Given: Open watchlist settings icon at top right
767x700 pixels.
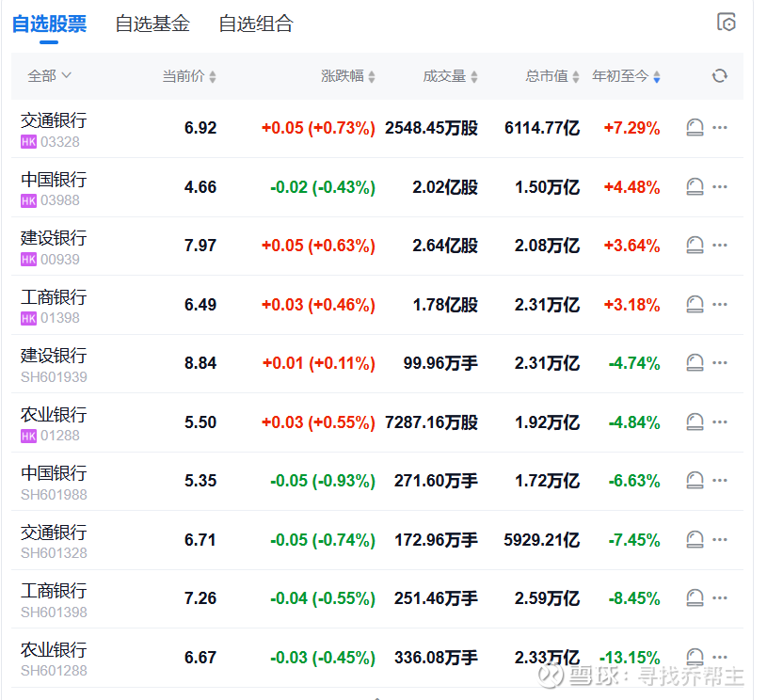Looking at the screenshot, I should pyautogui.click(x=726, y=24).
